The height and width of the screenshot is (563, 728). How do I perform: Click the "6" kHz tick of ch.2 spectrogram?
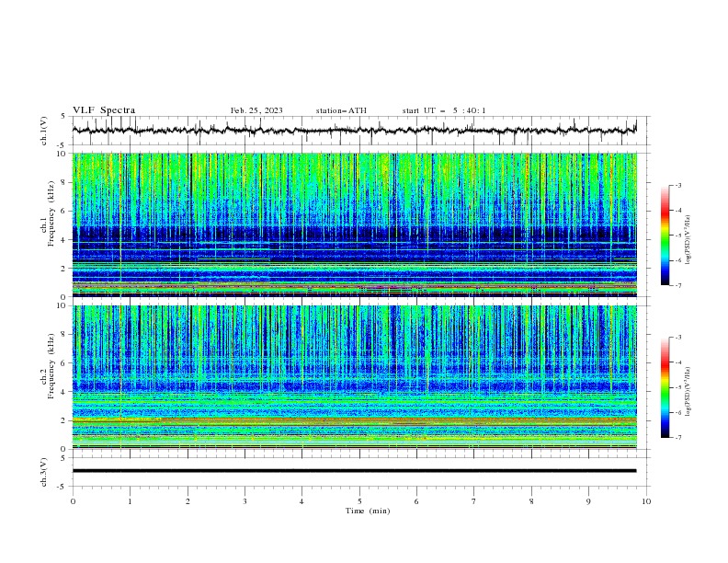(64, 363)
